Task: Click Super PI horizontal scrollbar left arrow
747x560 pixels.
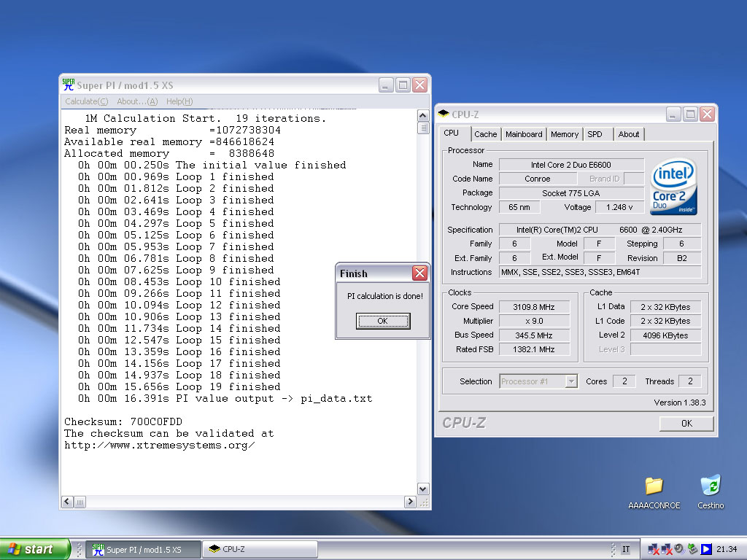Action: coord(67,502)
